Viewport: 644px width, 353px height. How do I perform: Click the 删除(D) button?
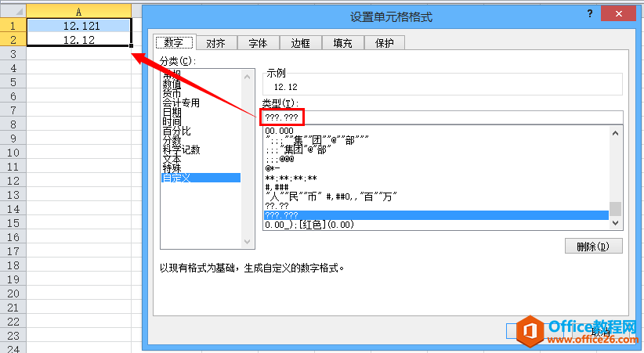coord(594,247)
